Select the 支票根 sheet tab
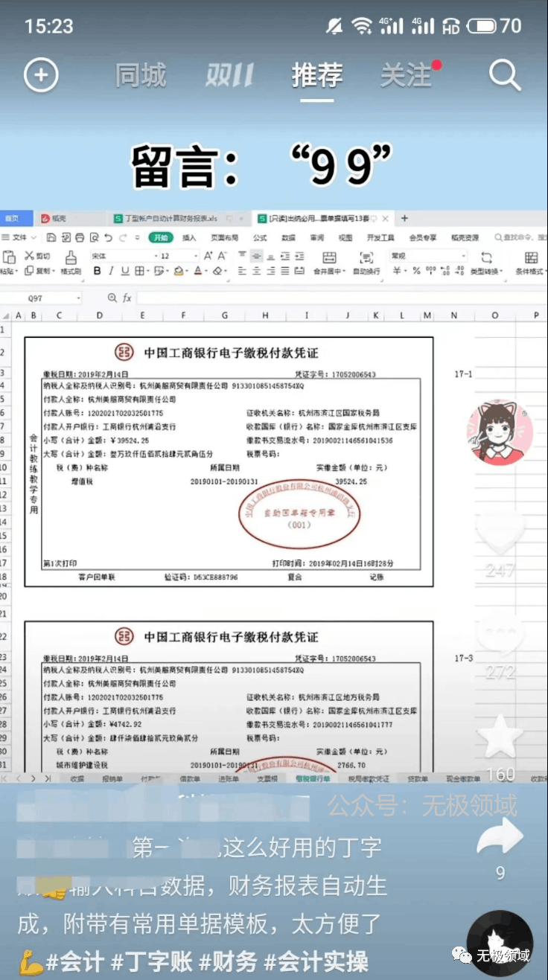The width and height of the screenshot is (548, 980). (267, 778)
